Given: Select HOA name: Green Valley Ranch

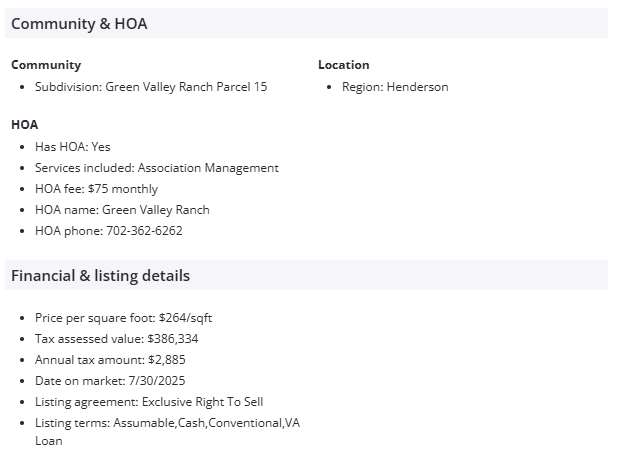Looking at the screenshot, I should 122,210.
